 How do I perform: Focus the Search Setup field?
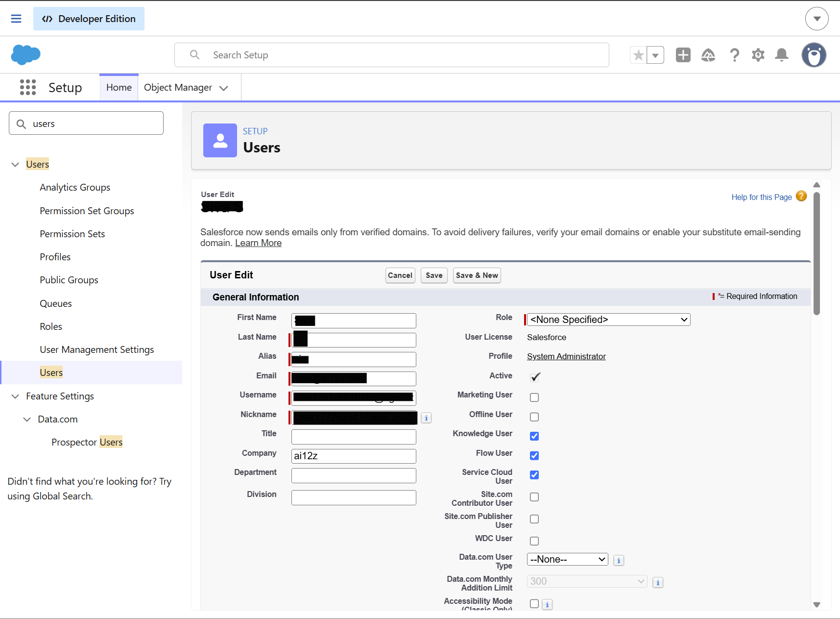392,55
